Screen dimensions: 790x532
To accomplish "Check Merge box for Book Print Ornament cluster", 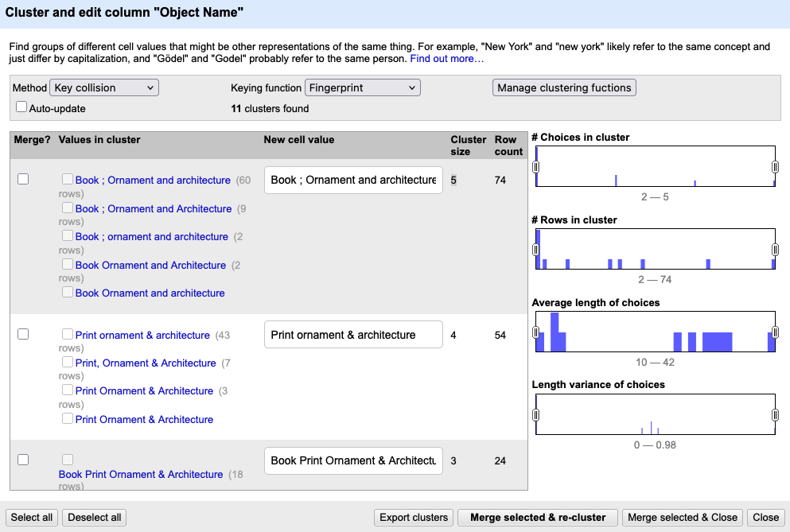I will [x=23, y=460].
